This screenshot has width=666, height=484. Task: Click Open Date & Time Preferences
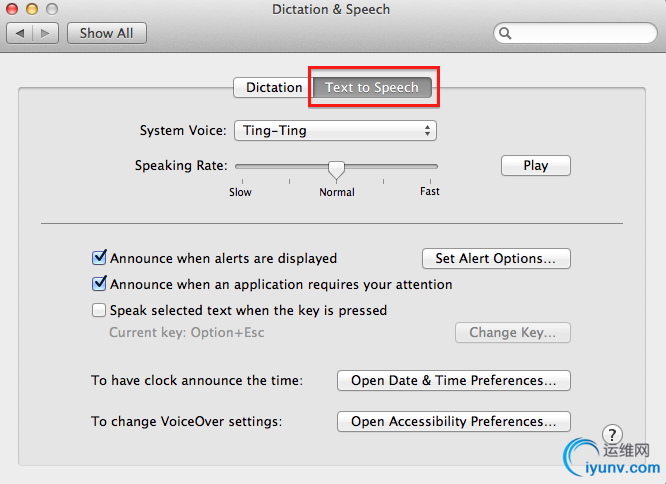[453, 380]
